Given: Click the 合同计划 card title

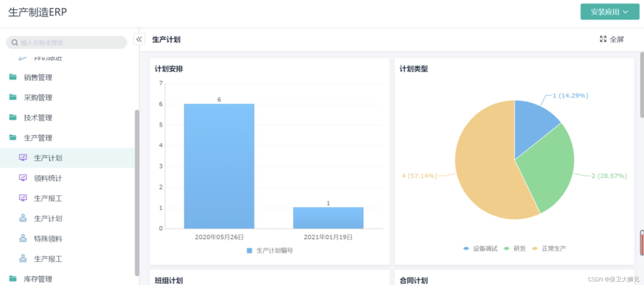Looking at the screenshot, I should point(414,280).
